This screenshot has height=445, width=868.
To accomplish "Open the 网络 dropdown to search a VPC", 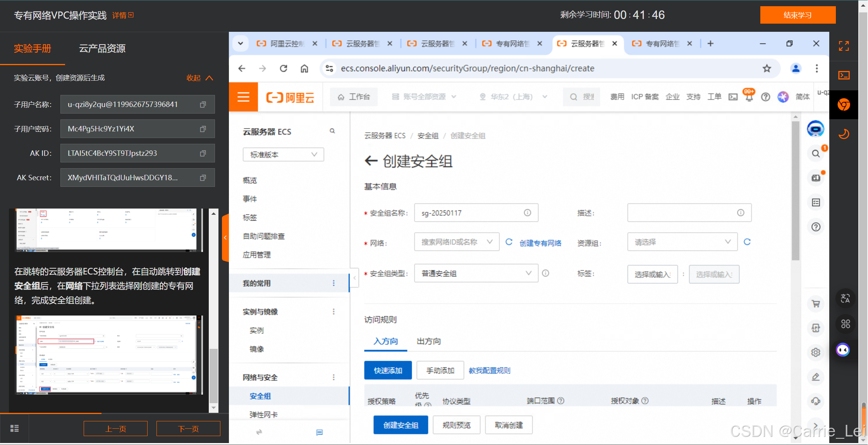I will tap(457, 242).
